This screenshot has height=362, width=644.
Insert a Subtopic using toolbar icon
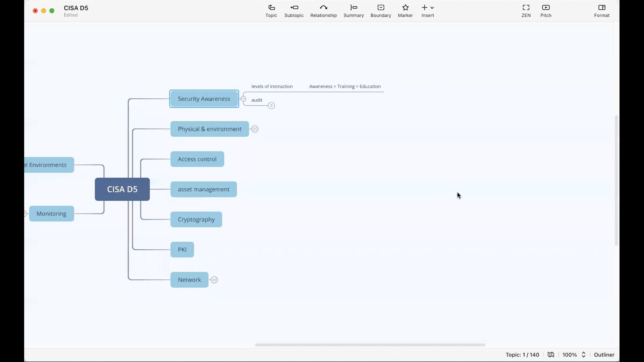[294, 11]
